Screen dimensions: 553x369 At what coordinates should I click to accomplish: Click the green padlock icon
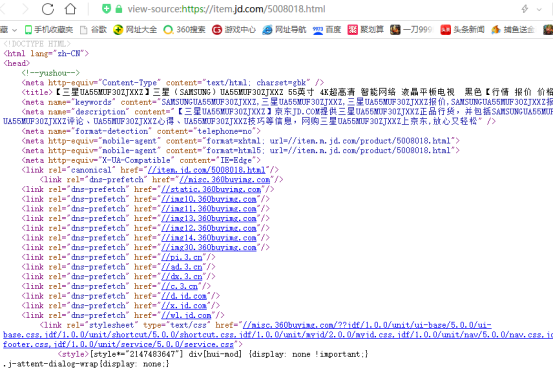[x=119, y=9]
